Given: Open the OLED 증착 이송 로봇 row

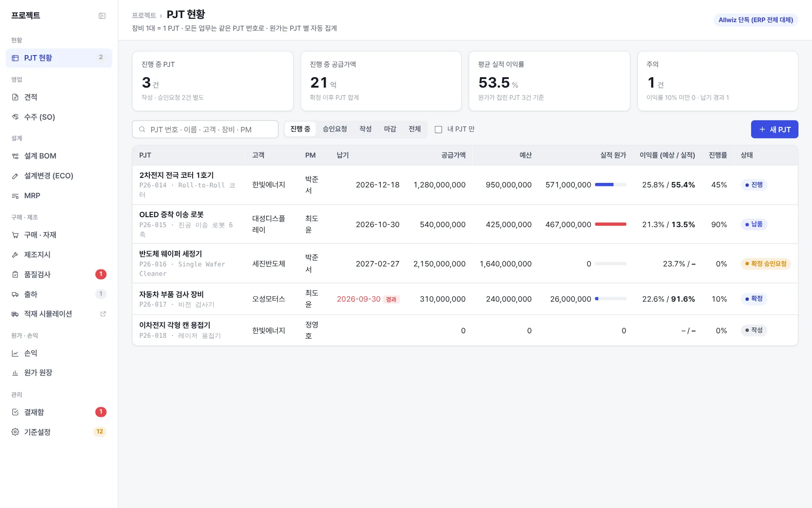Looking at the screenshot, I should pos(465,224).
